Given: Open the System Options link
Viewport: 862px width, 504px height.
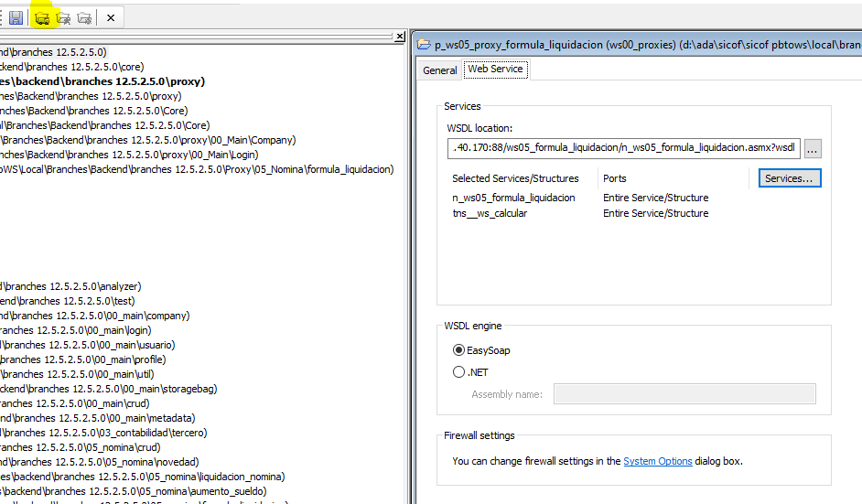Looking at the screenshot, I should point(657,461).
